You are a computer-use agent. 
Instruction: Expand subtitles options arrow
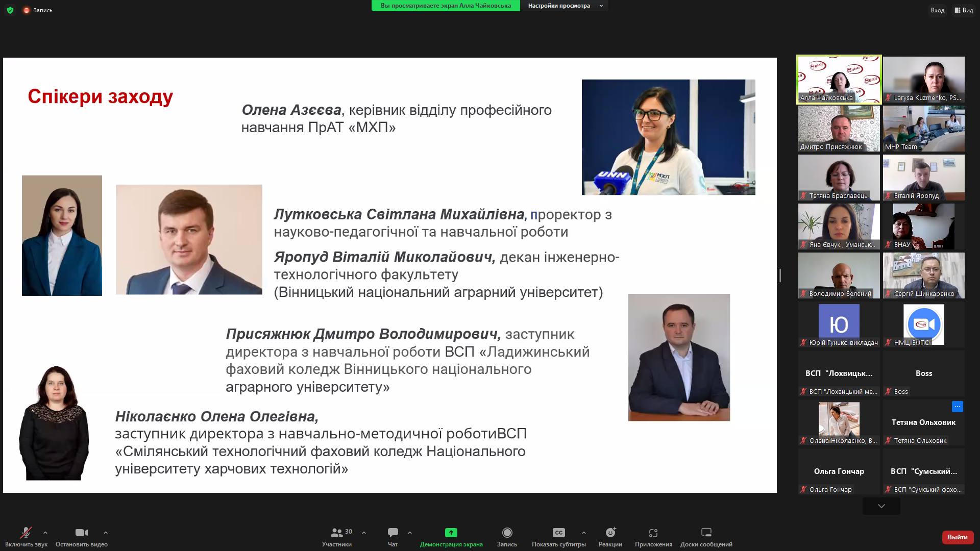click(584, 533)
